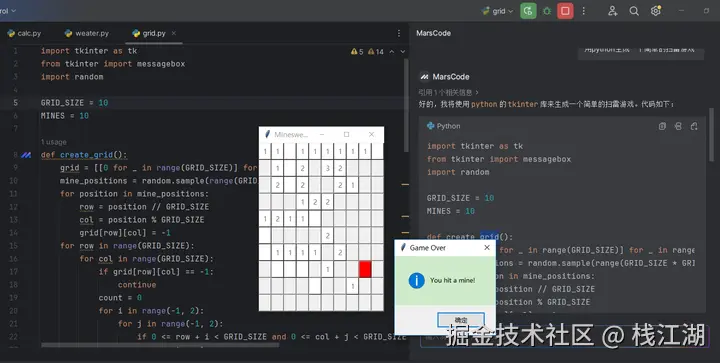This screenshot has width=720, height=363.
Task: Switch to the weater.py tab
Action: point(87,33)
